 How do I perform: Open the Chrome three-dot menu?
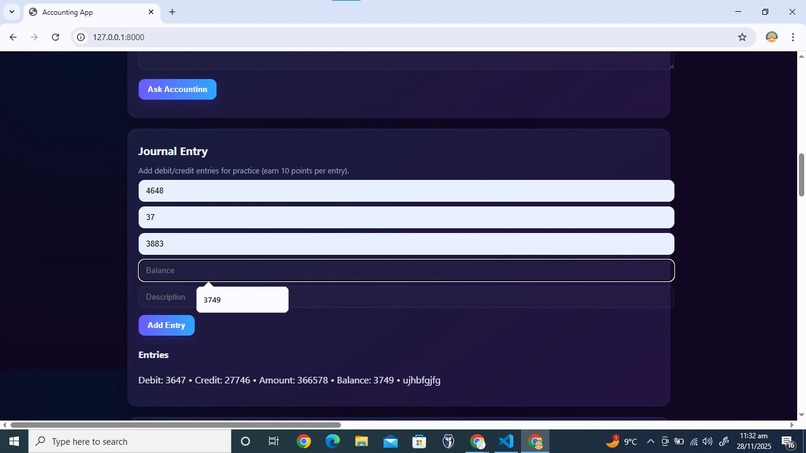793,37
